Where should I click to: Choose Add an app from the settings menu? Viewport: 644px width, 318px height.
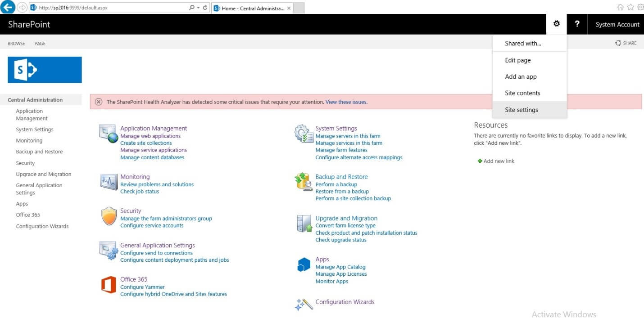[x=530, y=76]
